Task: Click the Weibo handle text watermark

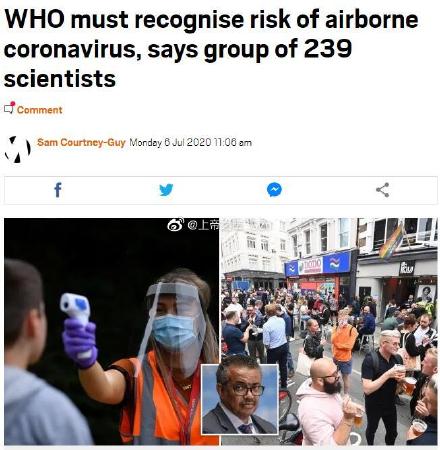Action: [203, 226]
